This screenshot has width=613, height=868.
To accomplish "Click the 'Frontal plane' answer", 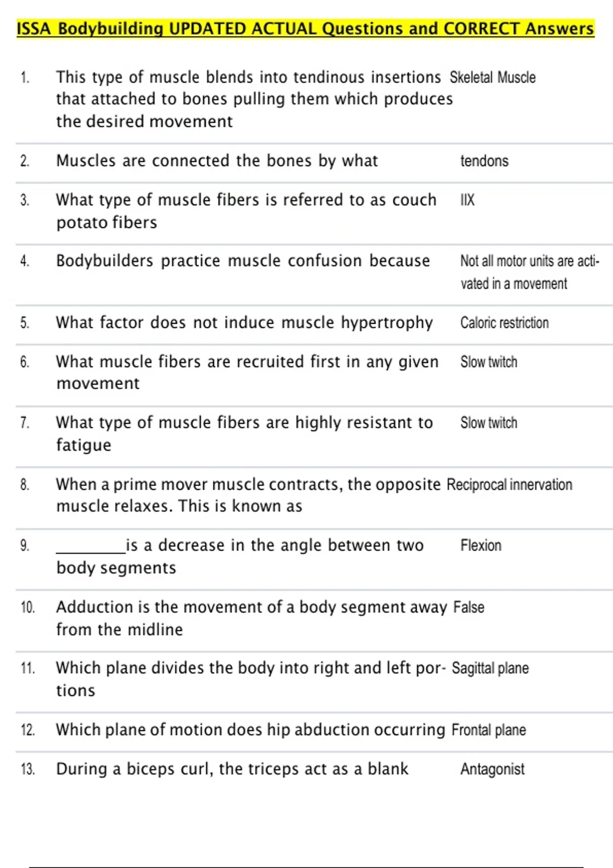I will pos(488,730).
